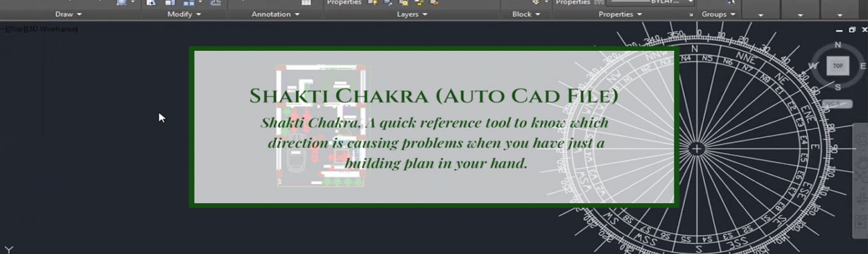The image size is (868, 254).
Task: Click the E compass letter on ViewCube
Action: coord(862,66)
